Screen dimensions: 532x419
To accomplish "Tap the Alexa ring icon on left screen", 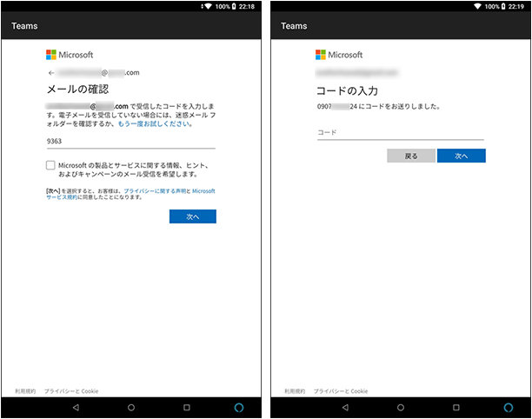I will pos(239,408).
